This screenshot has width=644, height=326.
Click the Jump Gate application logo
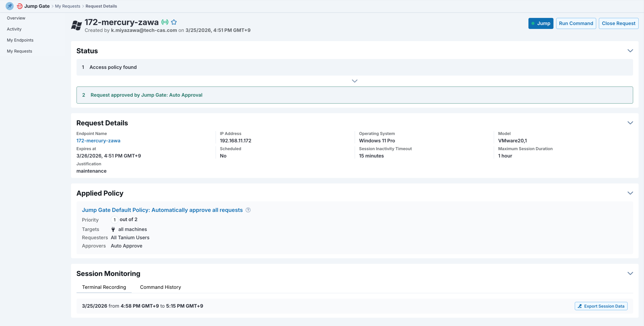[x=20, y=6]
